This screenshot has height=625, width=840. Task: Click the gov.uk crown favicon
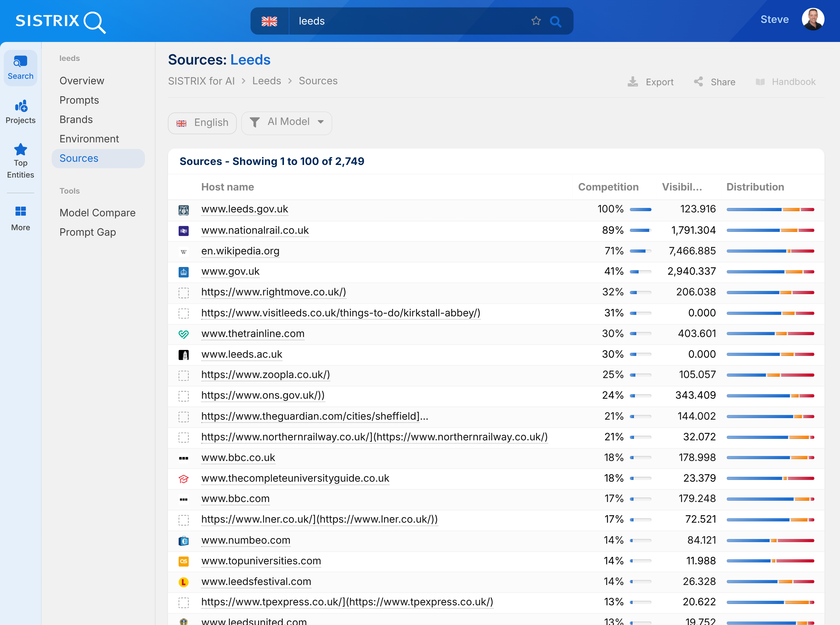[184, 272]
